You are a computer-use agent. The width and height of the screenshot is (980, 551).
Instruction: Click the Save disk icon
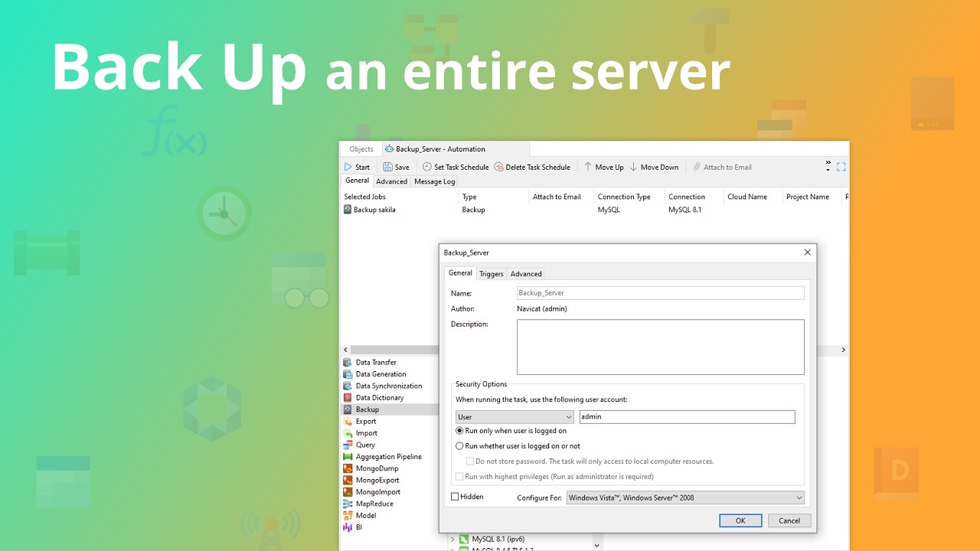coord(388,167)
